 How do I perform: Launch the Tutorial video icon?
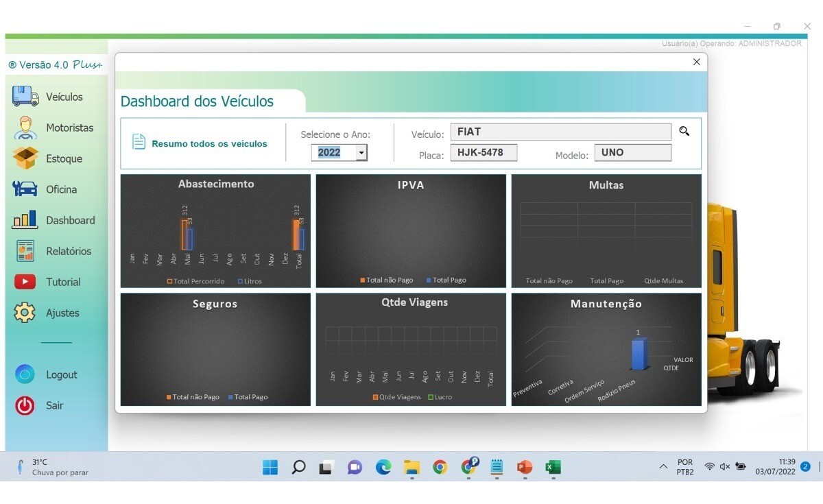click(25, 282)
